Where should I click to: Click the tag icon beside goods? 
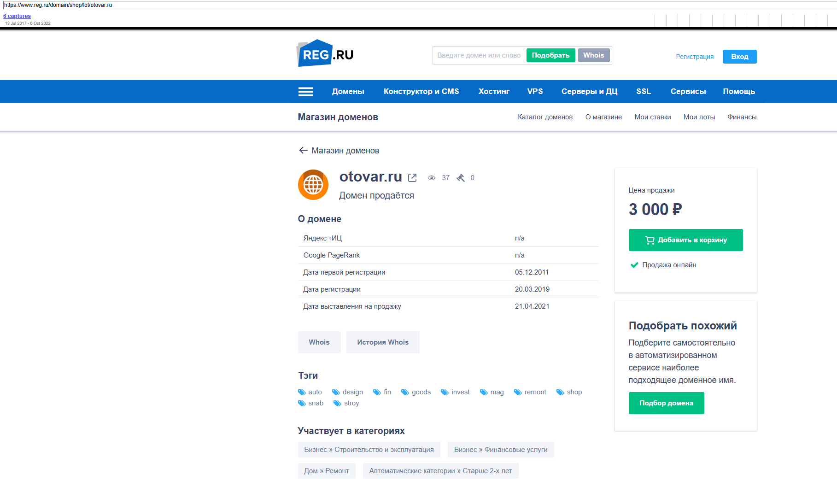(x=405, y=392)
